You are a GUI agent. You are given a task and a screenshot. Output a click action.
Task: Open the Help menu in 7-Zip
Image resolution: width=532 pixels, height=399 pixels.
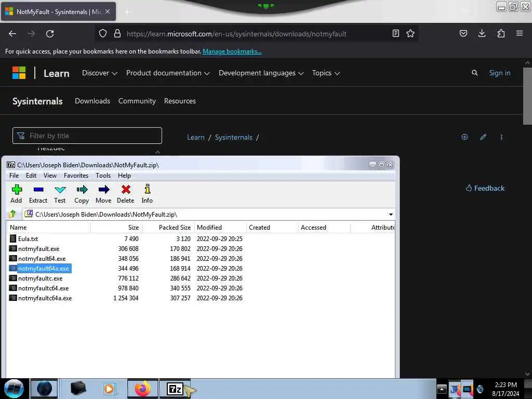124,176
